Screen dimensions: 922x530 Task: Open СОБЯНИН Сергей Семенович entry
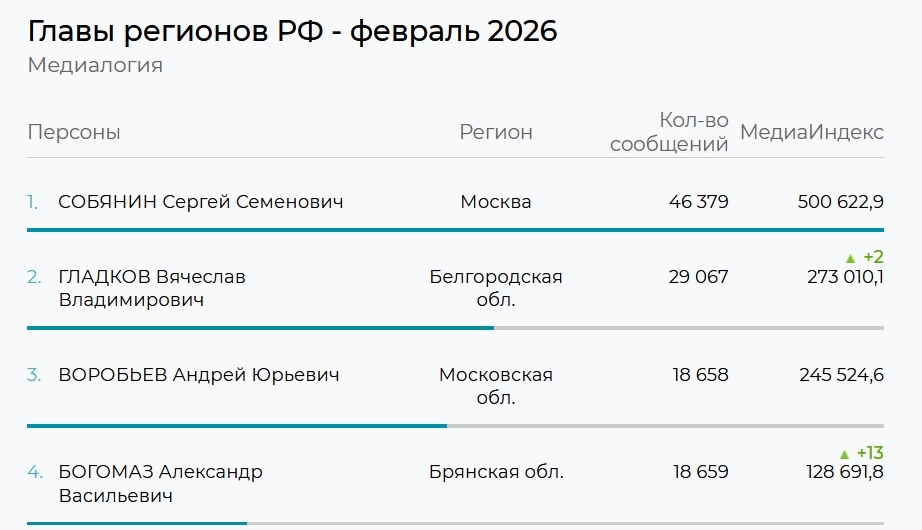coord(201,202)
